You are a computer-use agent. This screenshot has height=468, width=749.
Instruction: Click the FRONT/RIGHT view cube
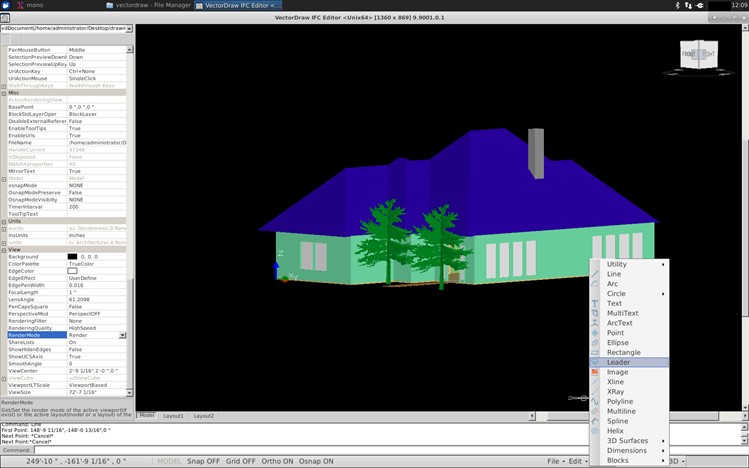[x=699, y=54]
